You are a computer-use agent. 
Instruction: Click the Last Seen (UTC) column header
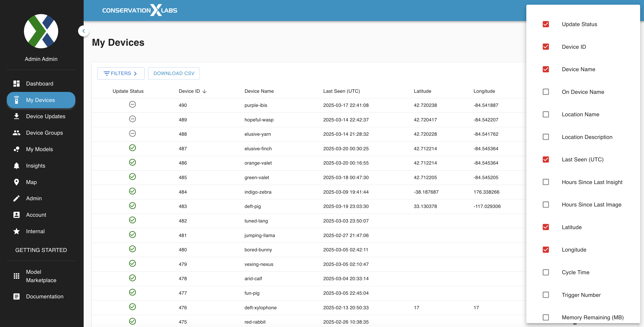(x=341, y=91)
